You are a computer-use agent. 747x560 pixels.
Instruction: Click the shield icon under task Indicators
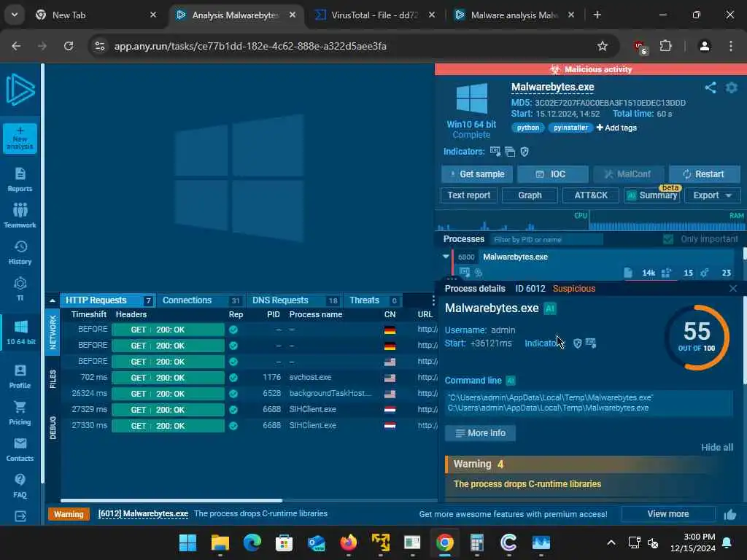point(525,152)
